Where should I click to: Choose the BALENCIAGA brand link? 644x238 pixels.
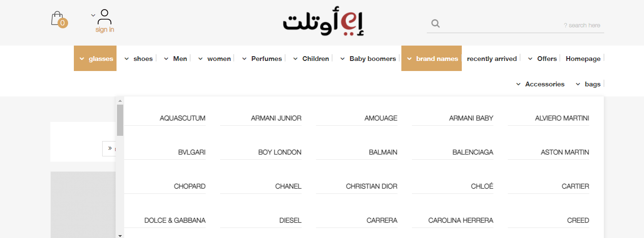473,152
